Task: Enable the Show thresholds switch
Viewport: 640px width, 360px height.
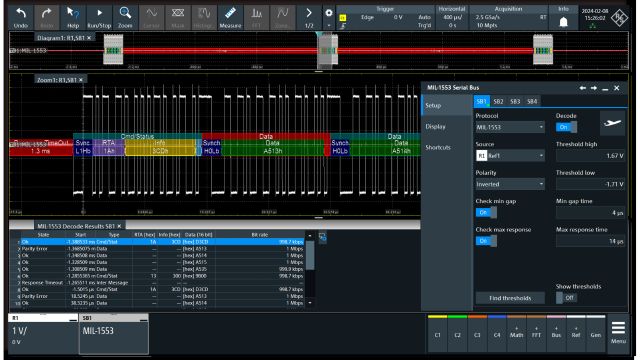Action: pos(566,298)
